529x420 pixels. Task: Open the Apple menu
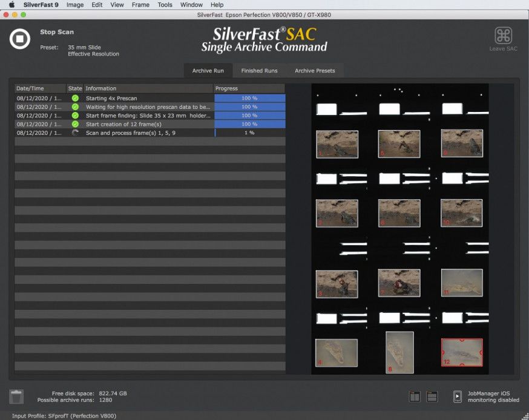pos(11,5)
